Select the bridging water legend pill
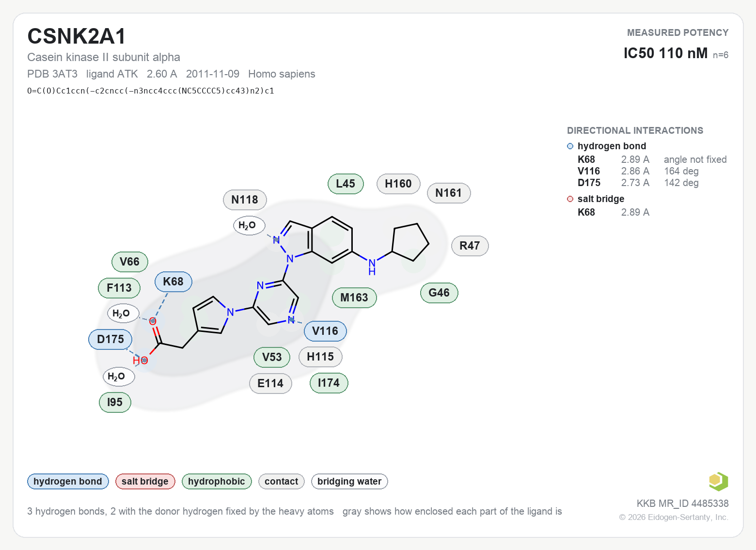 click(x=349, y=481)
